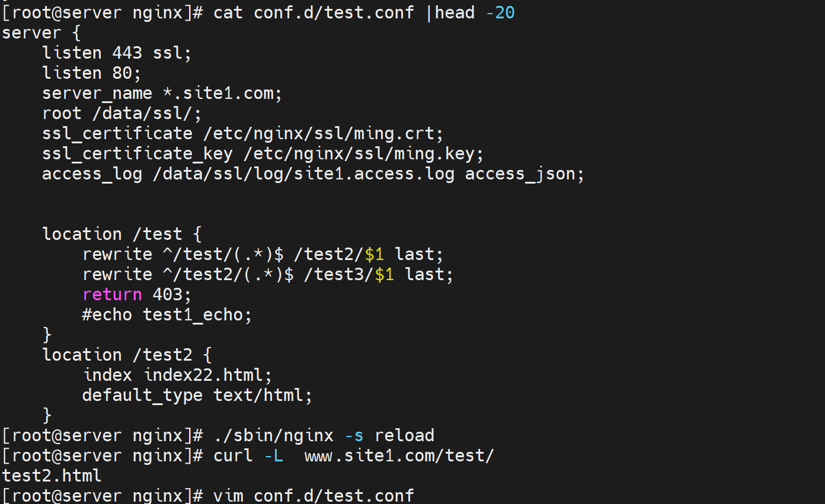Click the ming.key certificate key path
The image size is (825, 504).
pos(363,153)
